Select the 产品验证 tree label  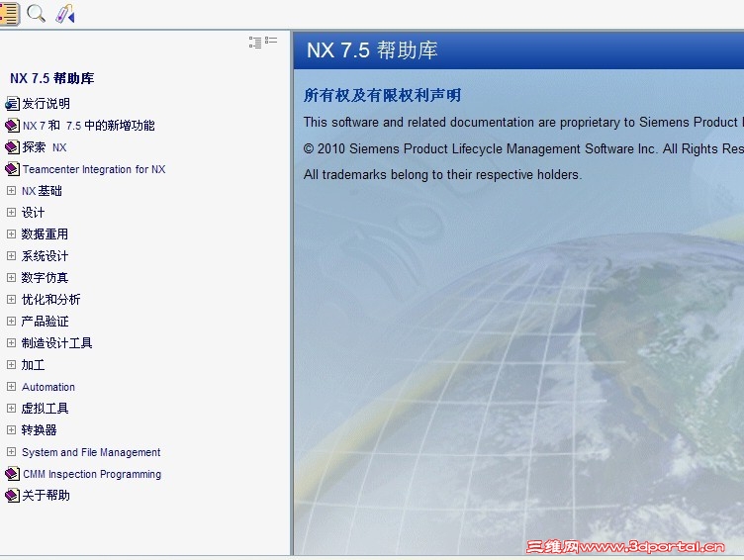(x=46, y=322)
